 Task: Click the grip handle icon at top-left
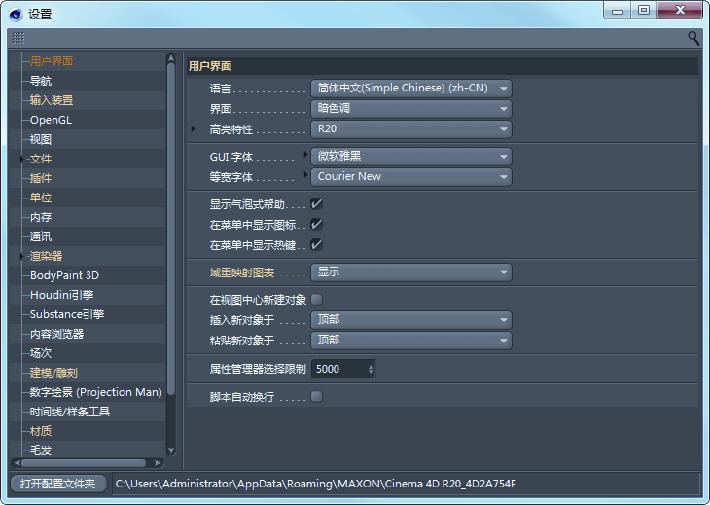coord(18,38)
